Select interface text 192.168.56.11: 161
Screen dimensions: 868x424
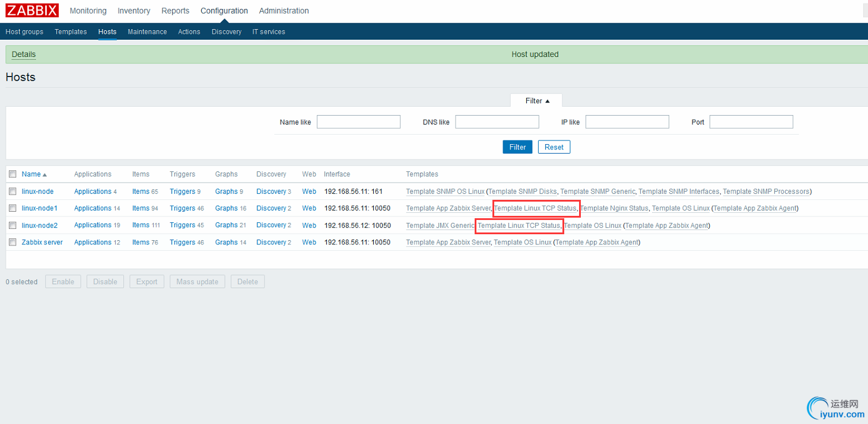coord(354,192)
